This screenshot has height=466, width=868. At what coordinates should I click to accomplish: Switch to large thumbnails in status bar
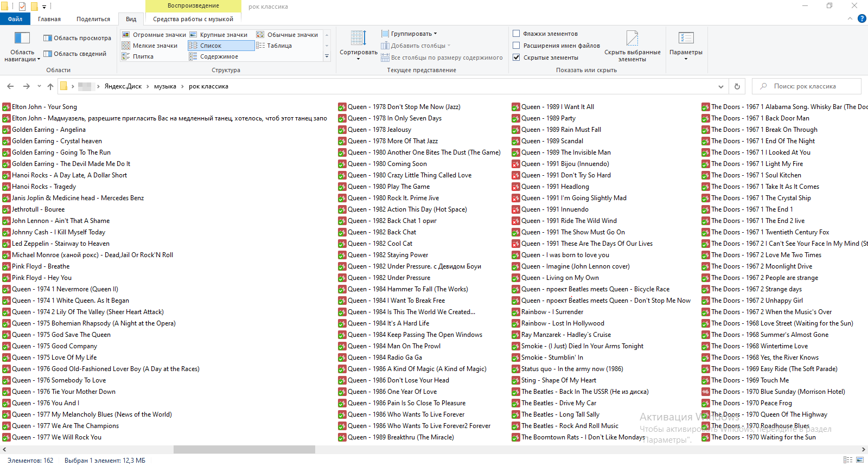point(859,460)
